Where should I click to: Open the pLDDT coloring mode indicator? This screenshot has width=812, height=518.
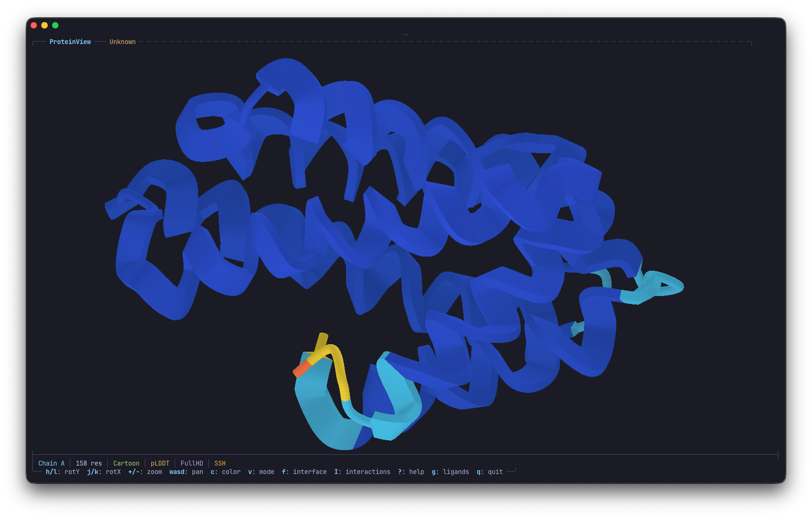click(x=160, y=463)
